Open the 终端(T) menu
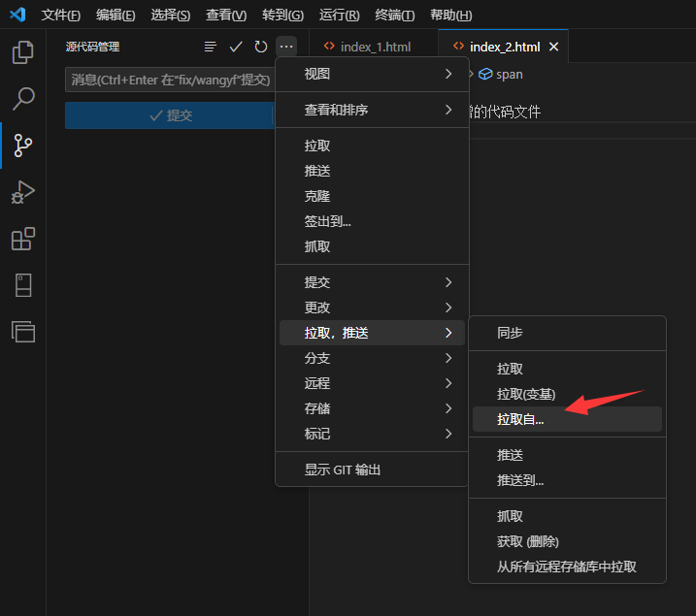Screen dimensions: 696x616 (395, 16)
